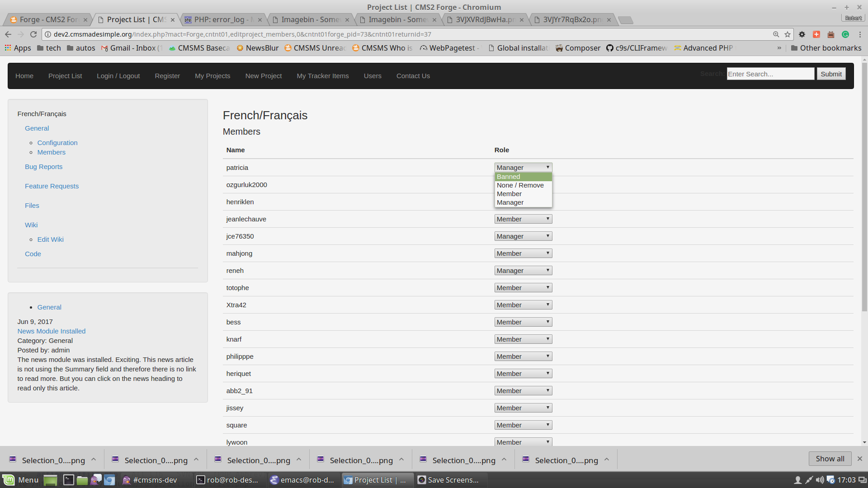This screenshot has width=868, height=488.
Task: Open My Tracker Items page
Action: tap(323, 76)
